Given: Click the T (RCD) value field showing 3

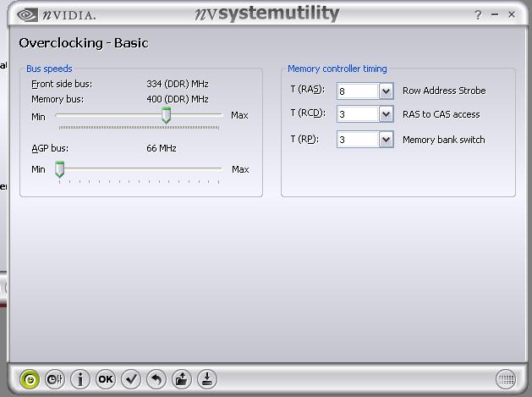Looking at the screenshot, I should click(358, 114).
